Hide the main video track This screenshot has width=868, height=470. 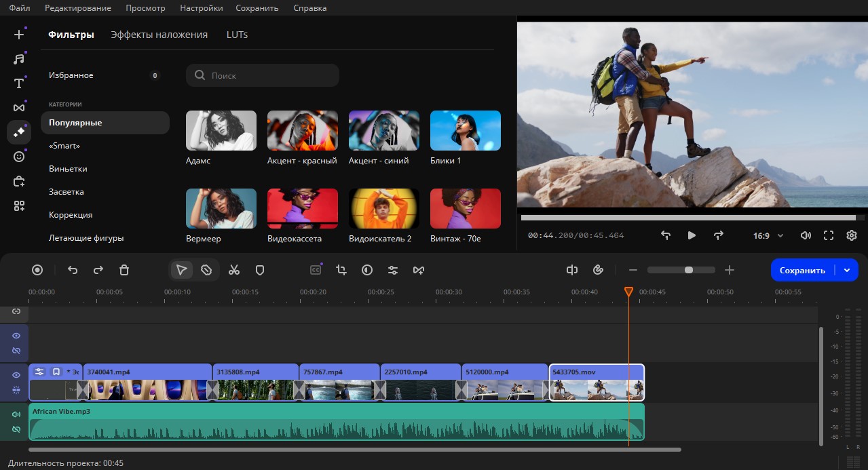tap(16, 375)
